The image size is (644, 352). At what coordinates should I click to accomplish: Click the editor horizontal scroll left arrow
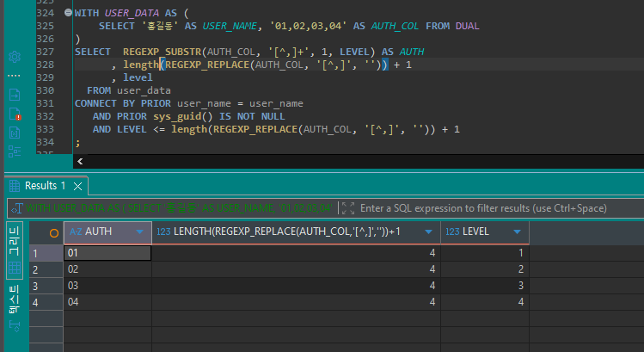pos(80,162)
